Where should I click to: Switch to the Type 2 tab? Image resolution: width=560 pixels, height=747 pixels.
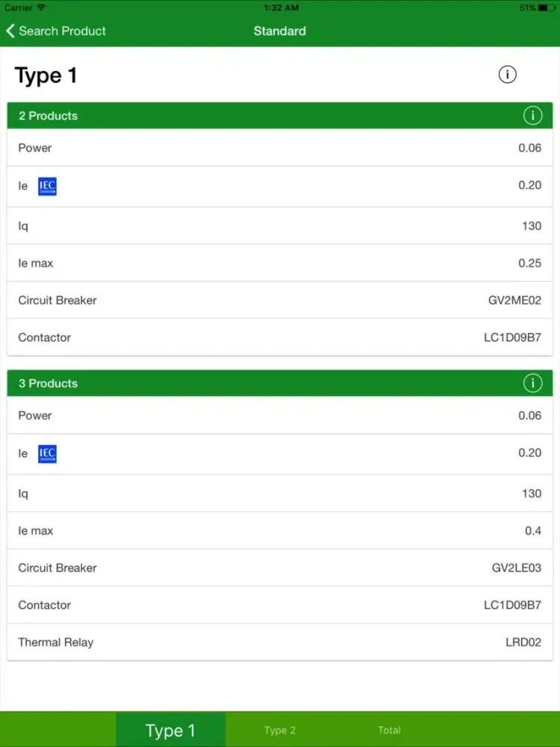click(x=280, y=730)
